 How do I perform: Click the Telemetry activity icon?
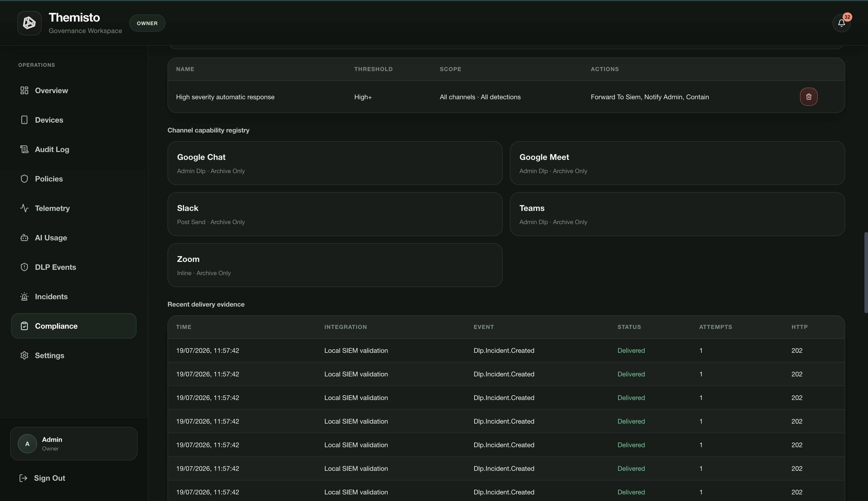pos(24,208)
